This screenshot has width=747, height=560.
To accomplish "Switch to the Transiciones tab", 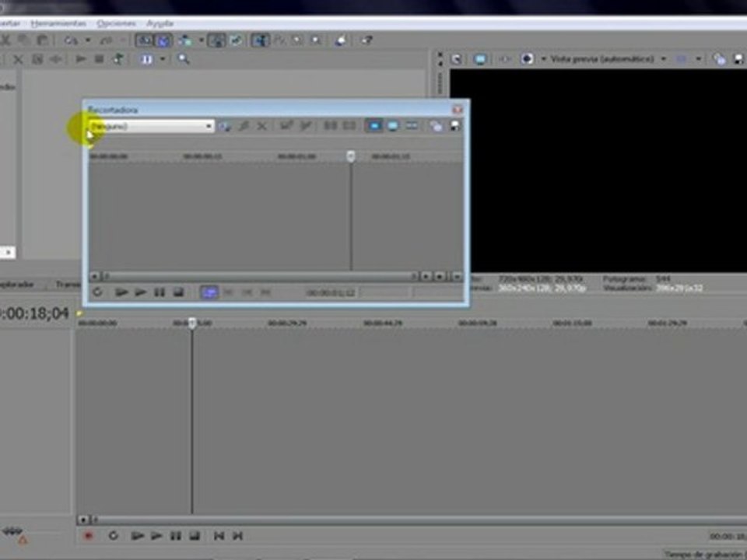I will point(68,285).
